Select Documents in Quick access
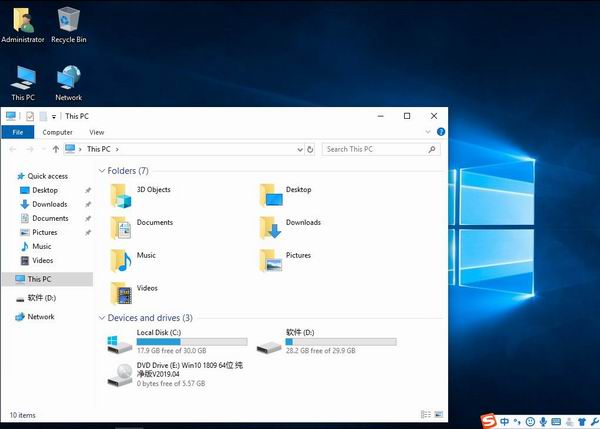The width and height of the screenshot is (600, 429). point(50,218)
